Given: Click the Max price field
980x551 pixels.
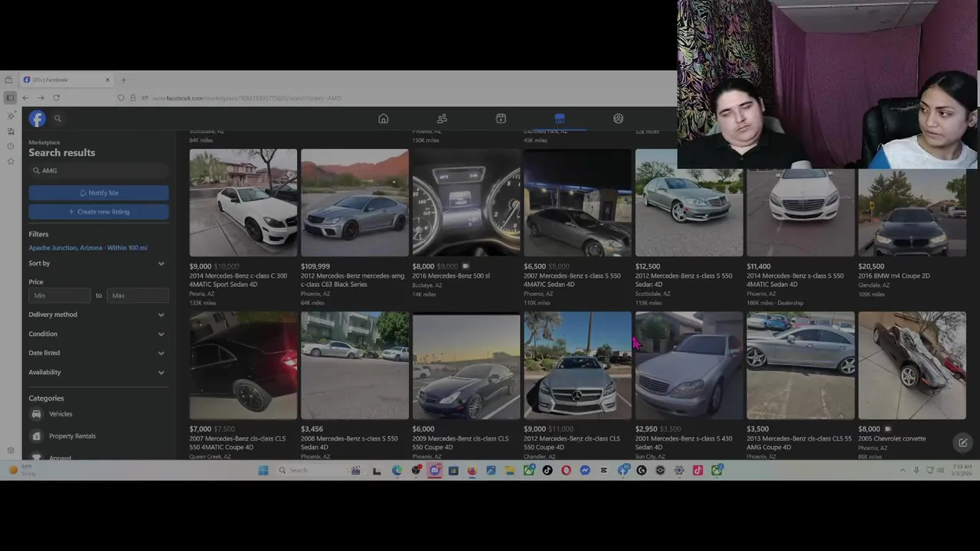Looking at the screenshot, I should click(138, 295).
